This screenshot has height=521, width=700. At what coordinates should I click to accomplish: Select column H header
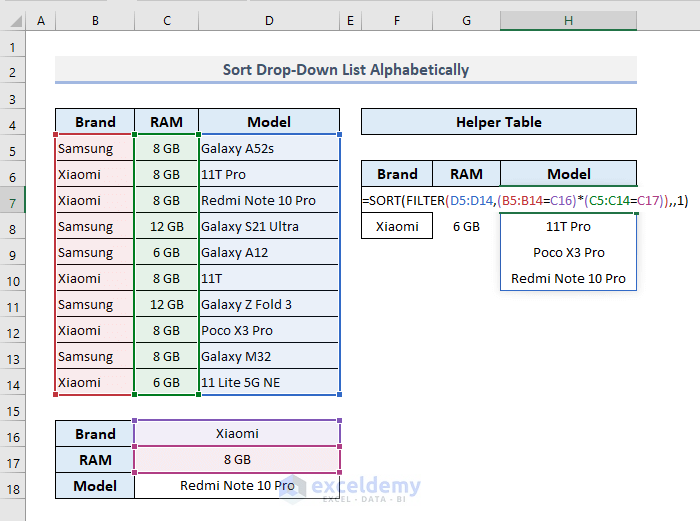click(x=568, y=20)
